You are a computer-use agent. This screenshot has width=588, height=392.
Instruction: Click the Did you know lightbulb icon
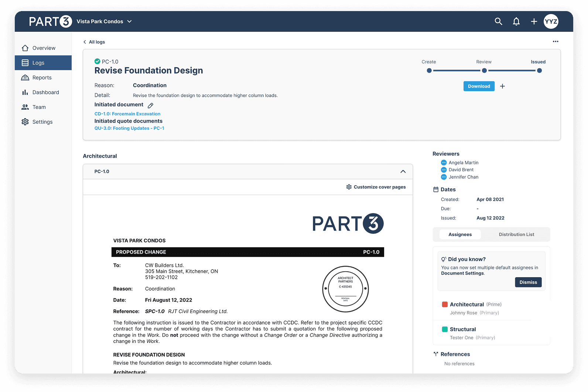pyautogui.click(x=444, y=259)
